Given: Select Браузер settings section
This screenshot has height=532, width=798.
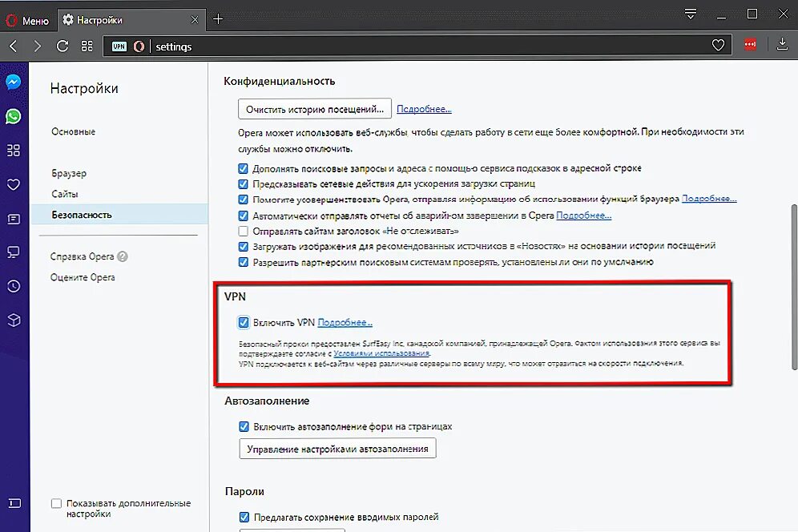Looking at the screenshot, I should point(69,173).
